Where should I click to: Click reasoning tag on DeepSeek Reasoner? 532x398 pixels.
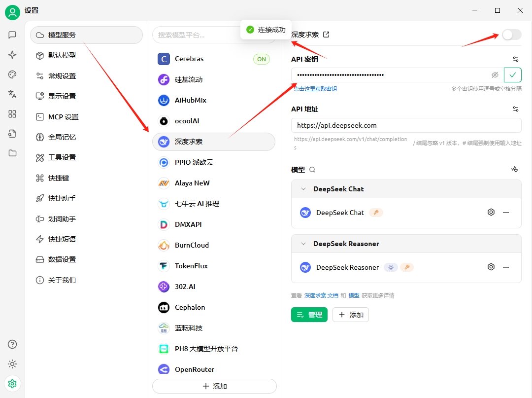[391, 267]
